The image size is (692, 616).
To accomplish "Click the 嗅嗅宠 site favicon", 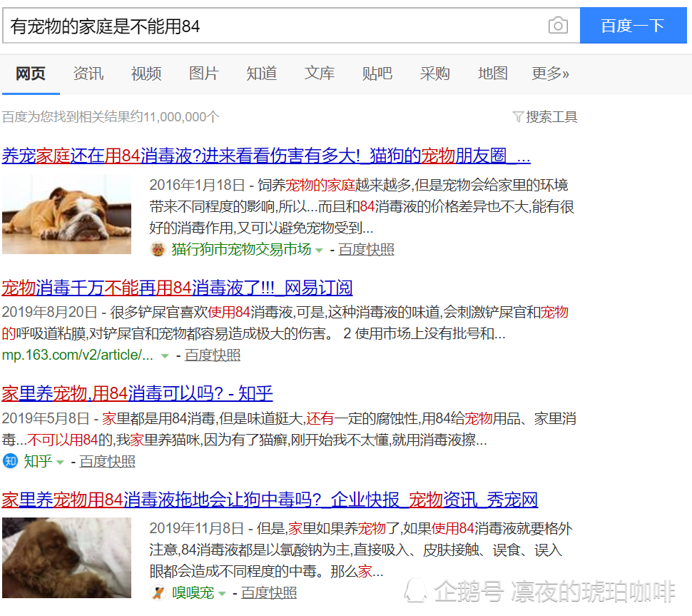I will (x=158, y=592).
